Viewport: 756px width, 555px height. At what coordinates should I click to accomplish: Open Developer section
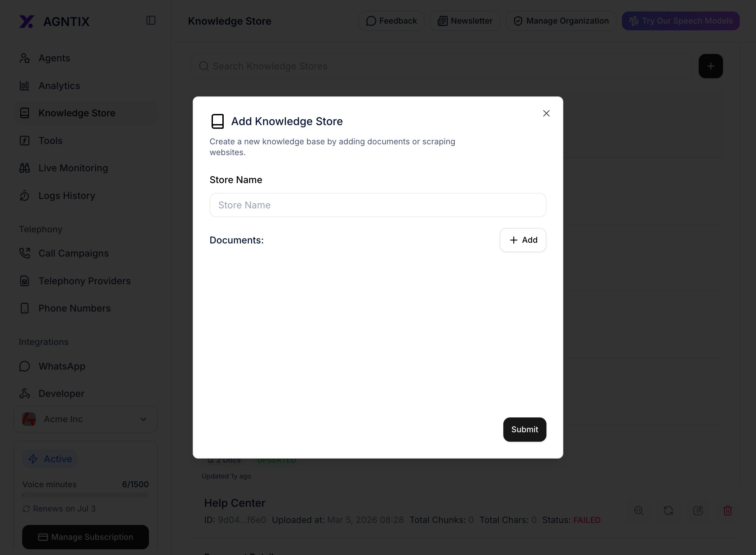click(x=85, y=393)
